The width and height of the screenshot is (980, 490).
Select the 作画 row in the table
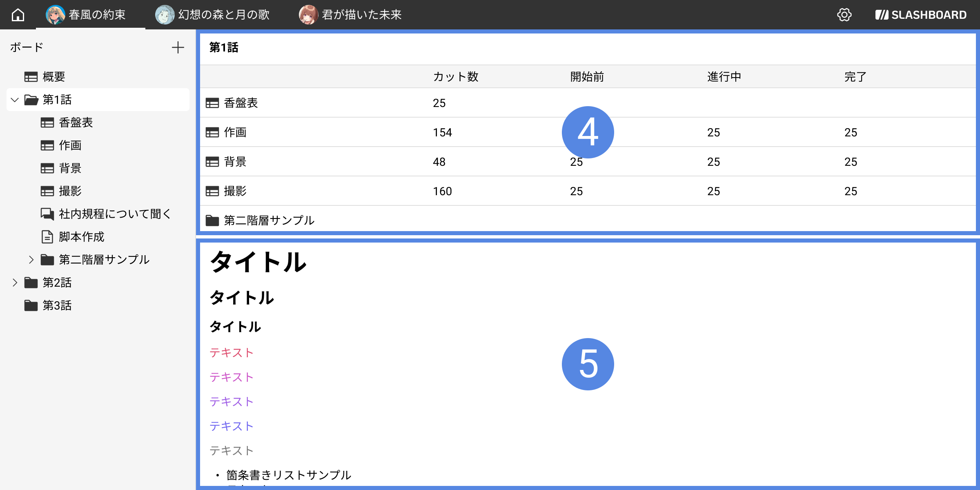coord(236,132)
